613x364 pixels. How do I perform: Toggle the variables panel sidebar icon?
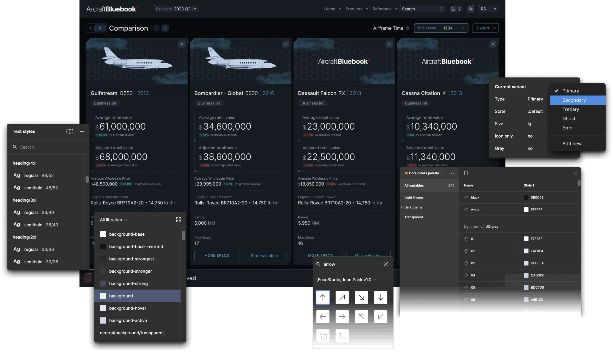tap(465, 173)
